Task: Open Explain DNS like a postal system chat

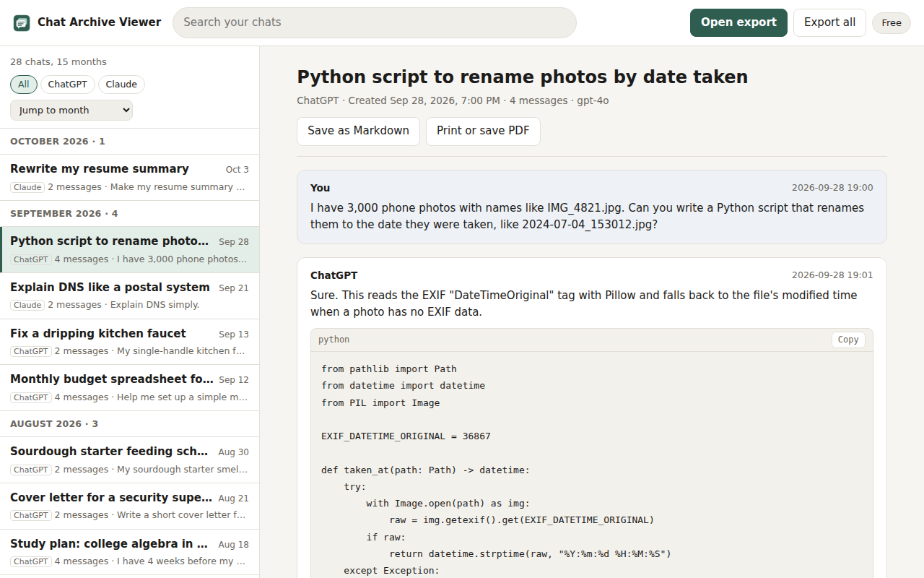Action: tap(130, 296)
